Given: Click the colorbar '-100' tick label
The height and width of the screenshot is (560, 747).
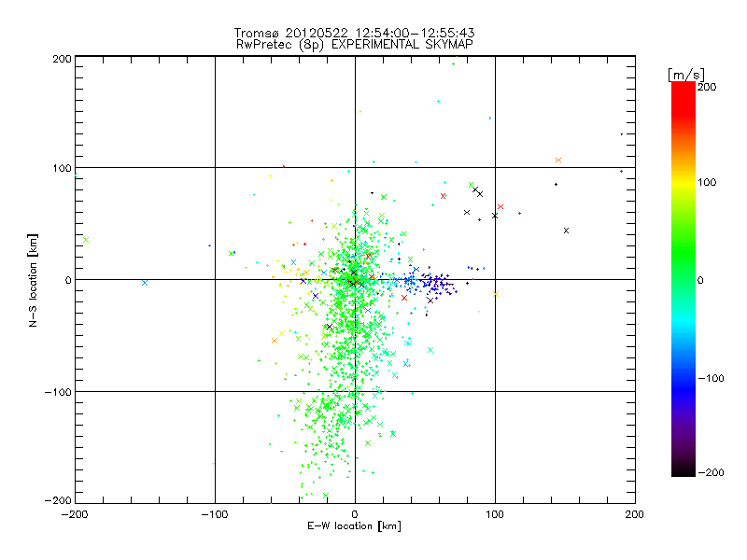Looking at the screenshot, I should 711,378.
